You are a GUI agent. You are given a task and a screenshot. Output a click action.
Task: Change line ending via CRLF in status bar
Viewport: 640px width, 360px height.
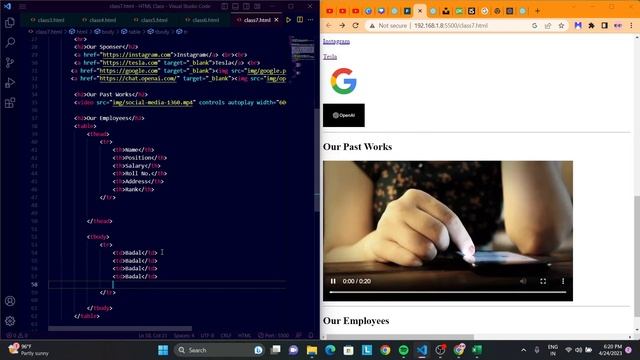[226, 336]
